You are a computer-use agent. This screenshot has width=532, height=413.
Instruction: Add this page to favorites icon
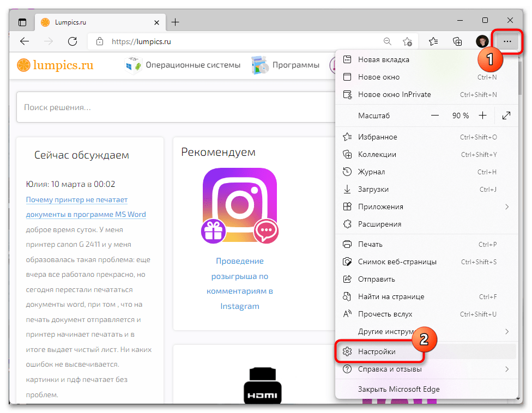coord(407,41)
